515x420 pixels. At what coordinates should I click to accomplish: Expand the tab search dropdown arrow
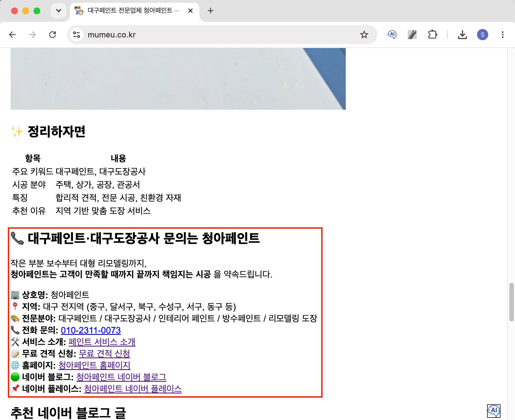[x=59, y=11]
